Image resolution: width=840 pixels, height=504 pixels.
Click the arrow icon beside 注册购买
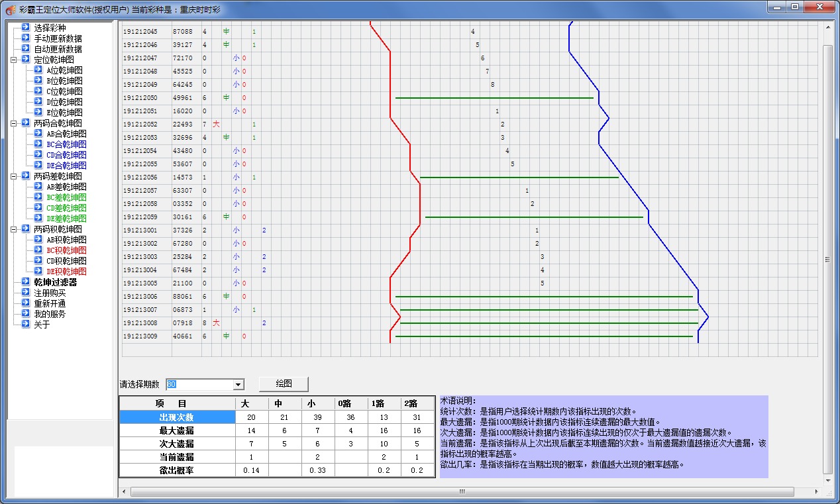point(25,293)
